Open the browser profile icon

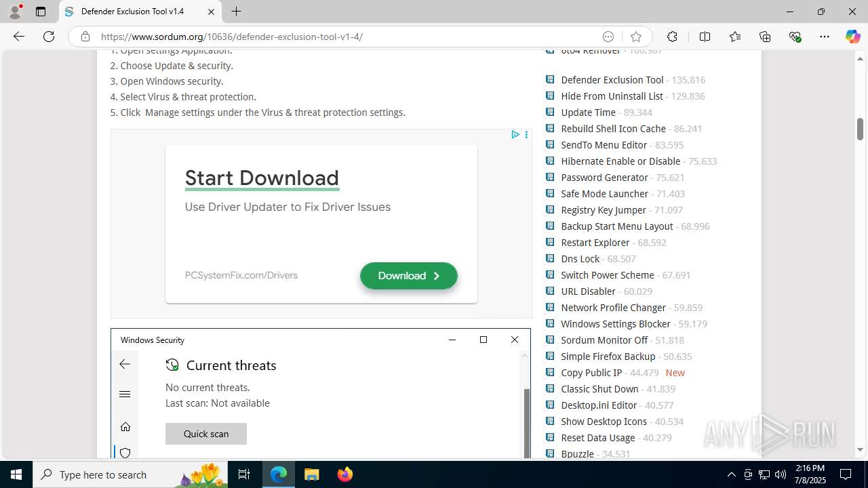pos(15,12)
